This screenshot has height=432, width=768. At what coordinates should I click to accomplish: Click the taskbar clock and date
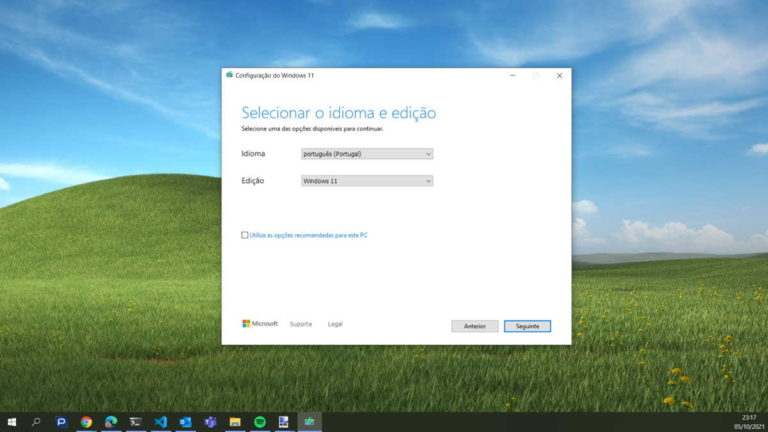(749, 422)
